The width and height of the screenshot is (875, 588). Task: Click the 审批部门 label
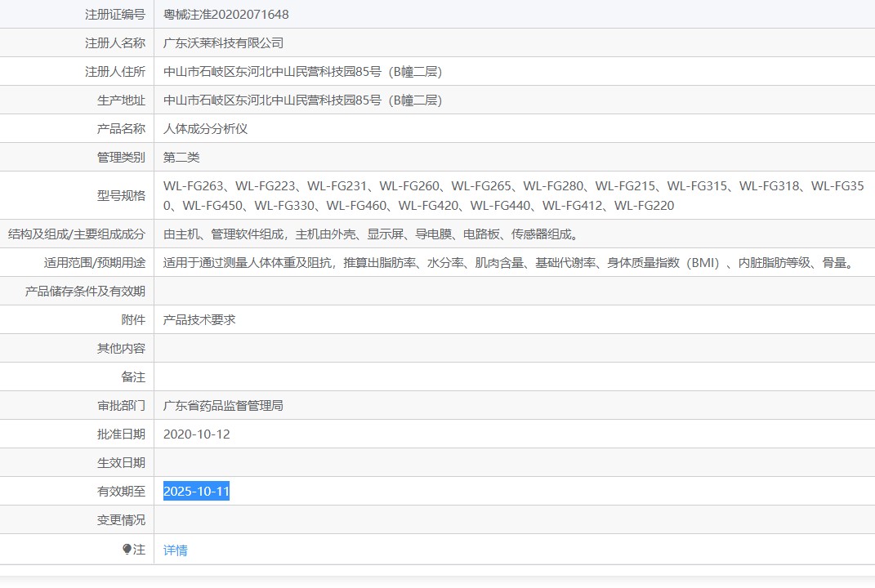coord(121,406)
